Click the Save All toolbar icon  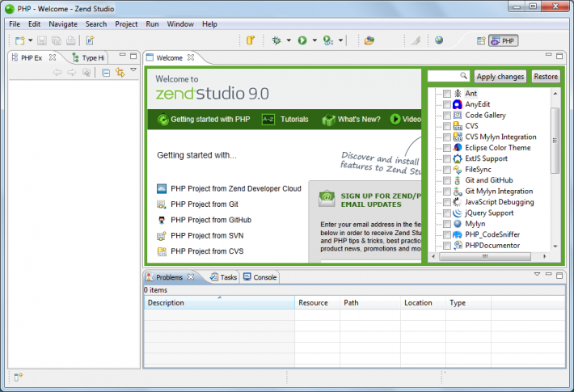(57, 40)
